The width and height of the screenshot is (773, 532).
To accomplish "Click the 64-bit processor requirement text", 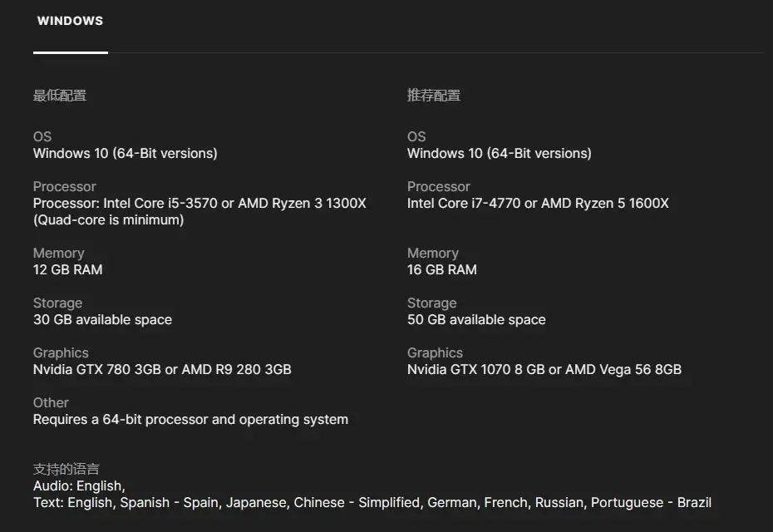I will pyautogui.click(x=190, y=419).
